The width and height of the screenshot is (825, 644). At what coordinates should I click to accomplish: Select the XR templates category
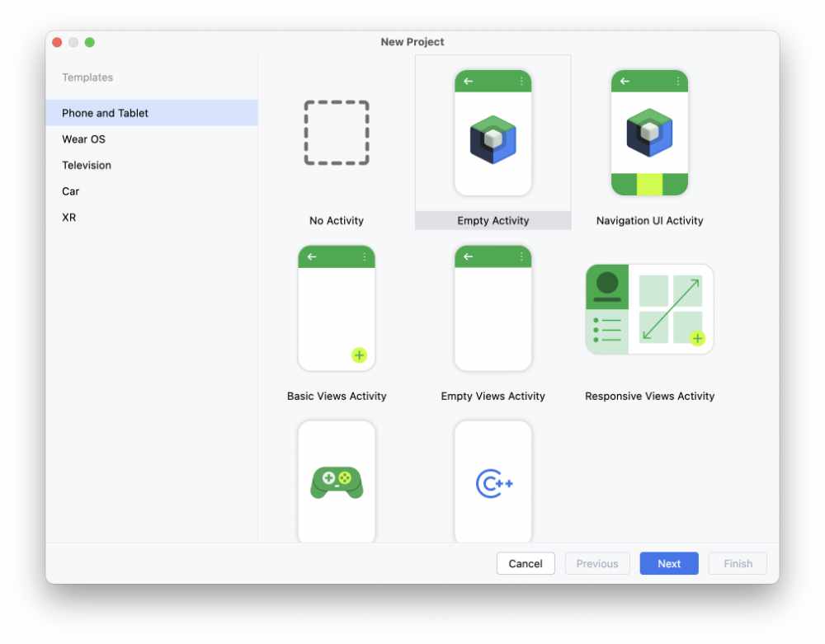[x=69, y=218]
